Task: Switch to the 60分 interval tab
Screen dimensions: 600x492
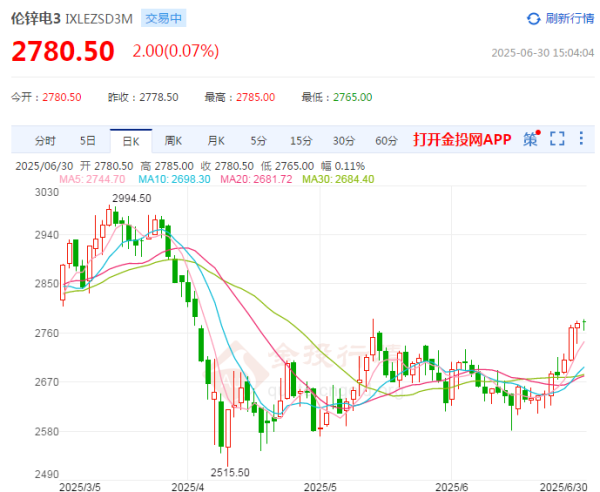Action: coord(386,141)
